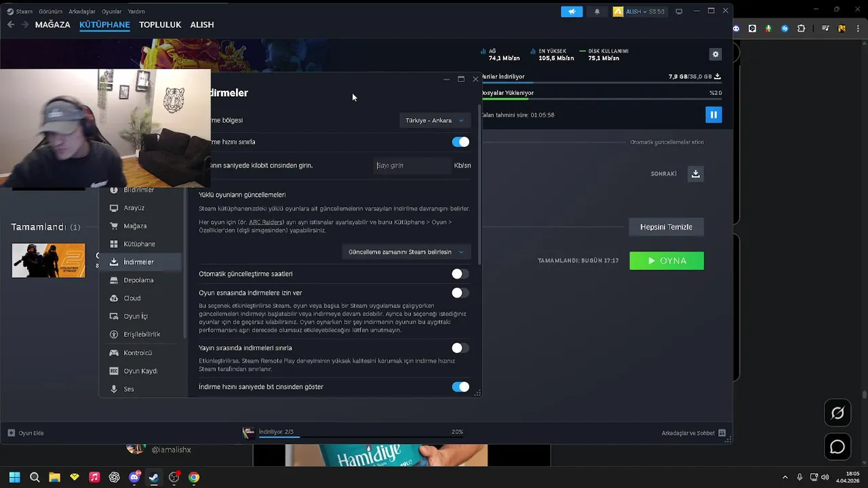The height and width of the screenshot is (488, 868).
Task: Click Oyun Ekle text
Action: tap(31, 433)
